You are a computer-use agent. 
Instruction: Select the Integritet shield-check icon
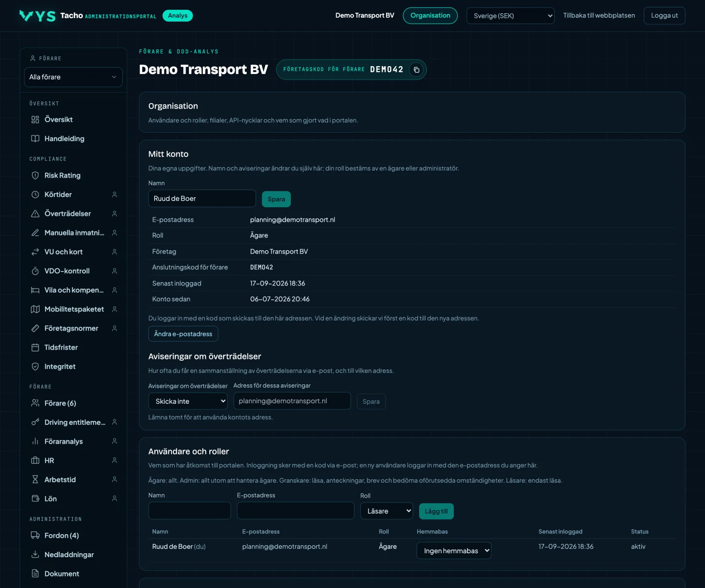pyautogui.click(x=35, y=366)
